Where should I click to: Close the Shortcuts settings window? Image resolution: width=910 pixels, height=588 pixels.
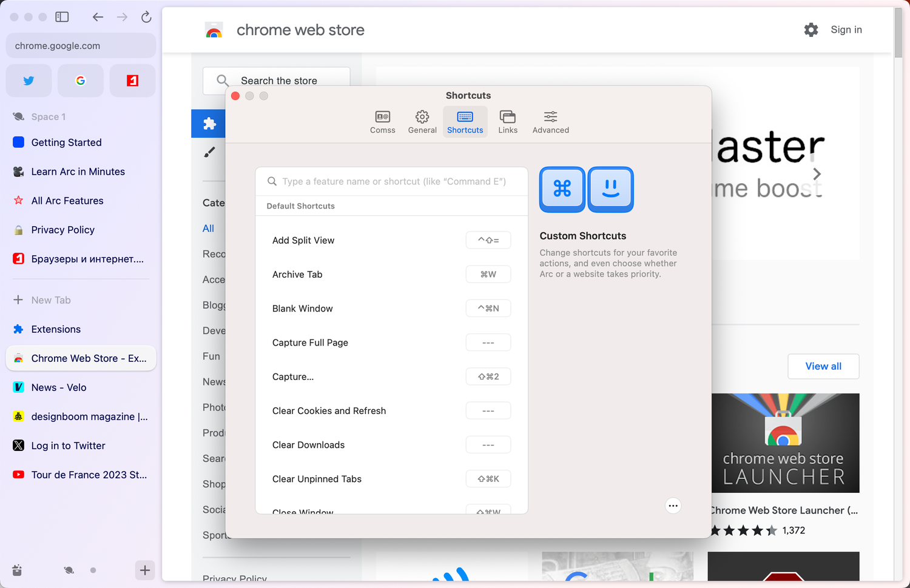(235, 96)
